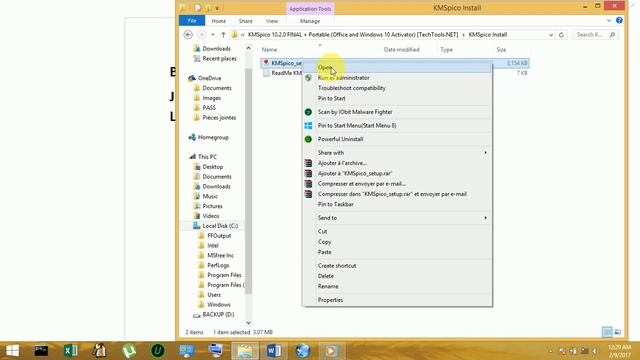640x360 pixels.
Task: Open the Windows folder in tree
Action: click(x=214, y=304)
